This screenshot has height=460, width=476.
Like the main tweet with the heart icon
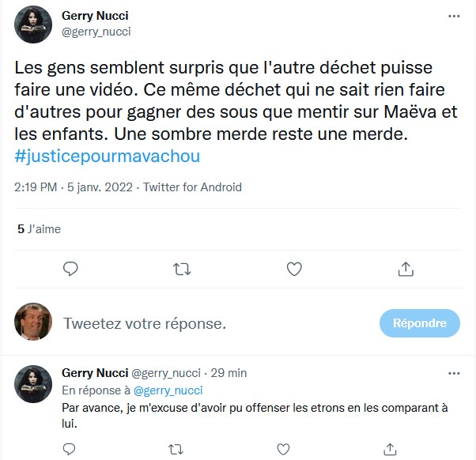point(294,269)
